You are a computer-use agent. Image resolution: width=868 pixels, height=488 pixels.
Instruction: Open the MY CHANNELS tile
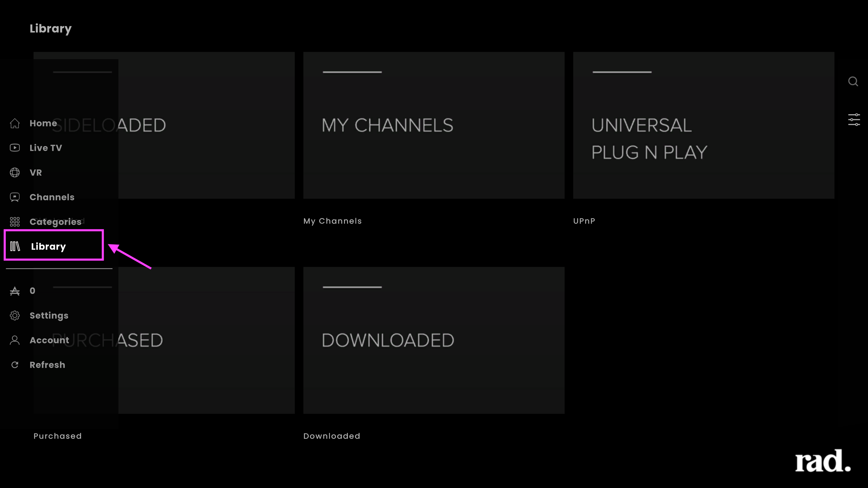pyautogui.click(x=434, y=125)
